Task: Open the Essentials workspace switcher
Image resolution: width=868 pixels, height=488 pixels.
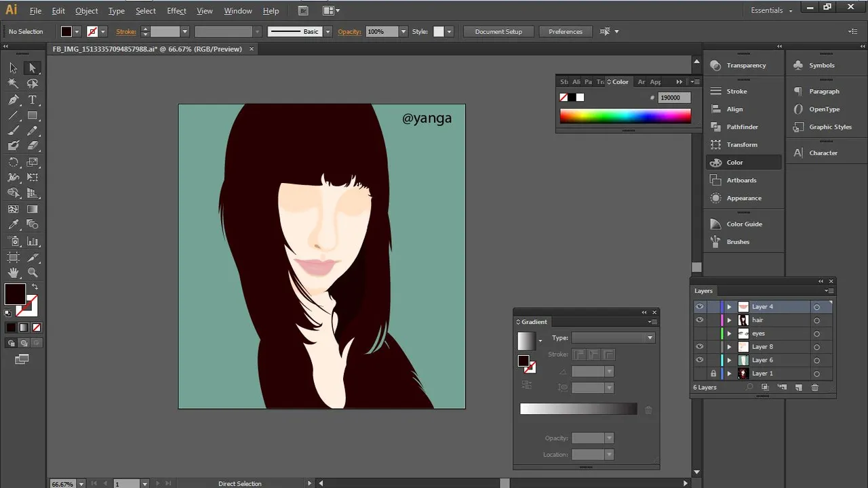Action: tap(772, 10)
